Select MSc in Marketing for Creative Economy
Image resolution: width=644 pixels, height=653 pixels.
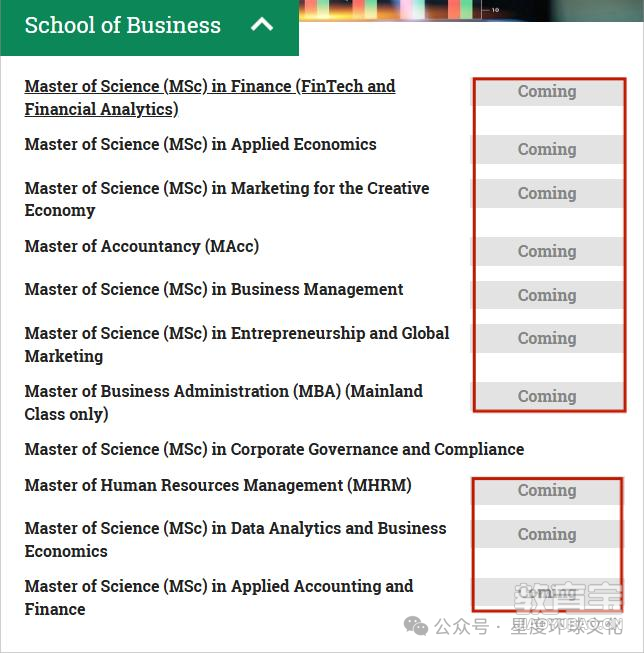click(227, 199)
